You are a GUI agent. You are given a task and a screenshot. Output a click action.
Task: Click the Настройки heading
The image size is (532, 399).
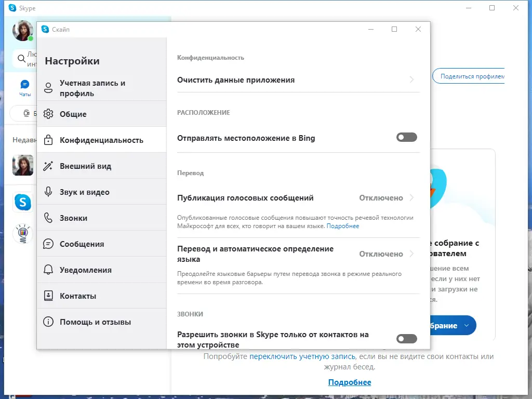tap(72, 61)
